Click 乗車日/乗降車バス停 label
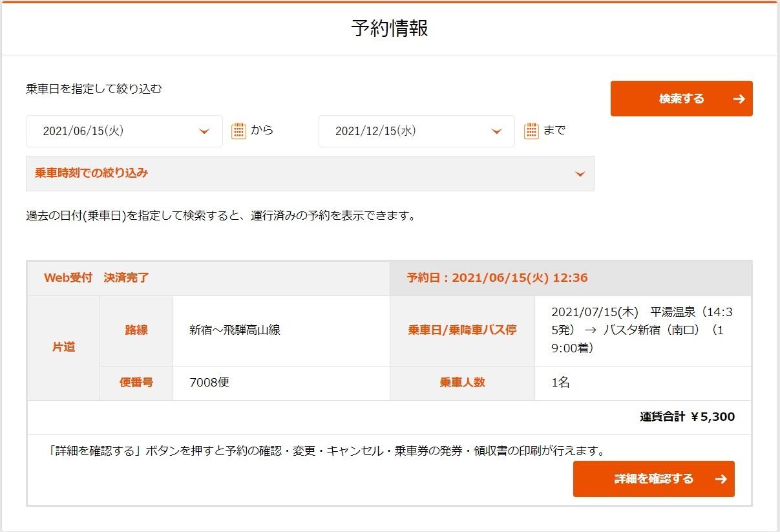This screenshot has width=780, height=532. pyautogui.click(x=462, y=330)
